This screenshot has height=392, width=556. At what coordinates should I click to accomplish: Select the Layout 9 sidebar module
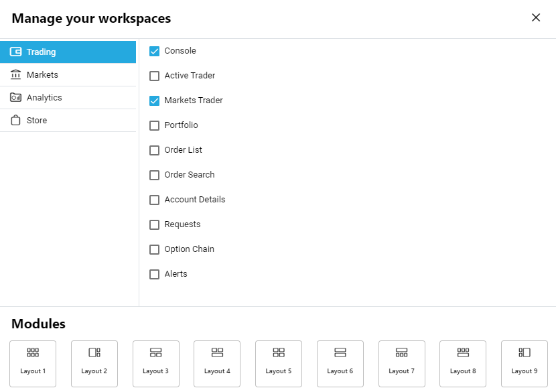(x=525, y=363)
